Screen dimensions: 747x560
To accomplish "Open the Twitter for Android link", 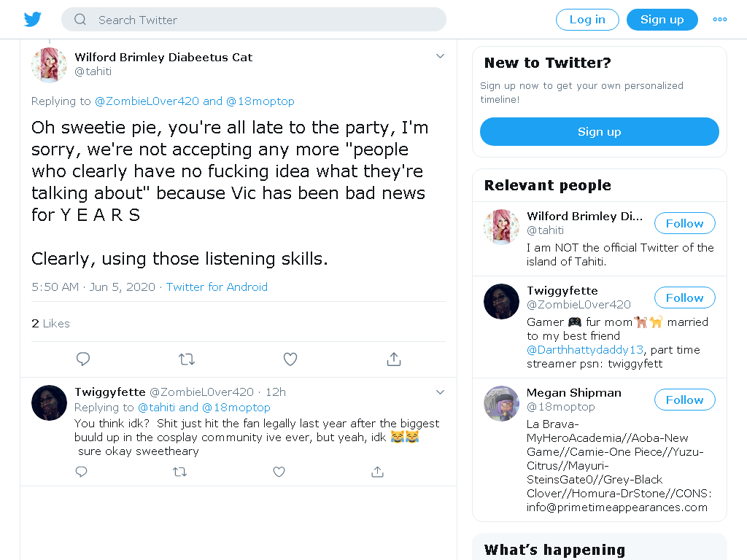I will [x=217, y=287].
